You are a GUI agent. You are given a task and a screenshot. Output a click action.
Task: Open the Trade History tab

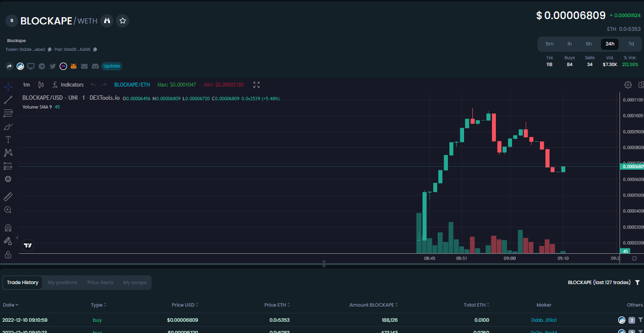click(23, 283)
